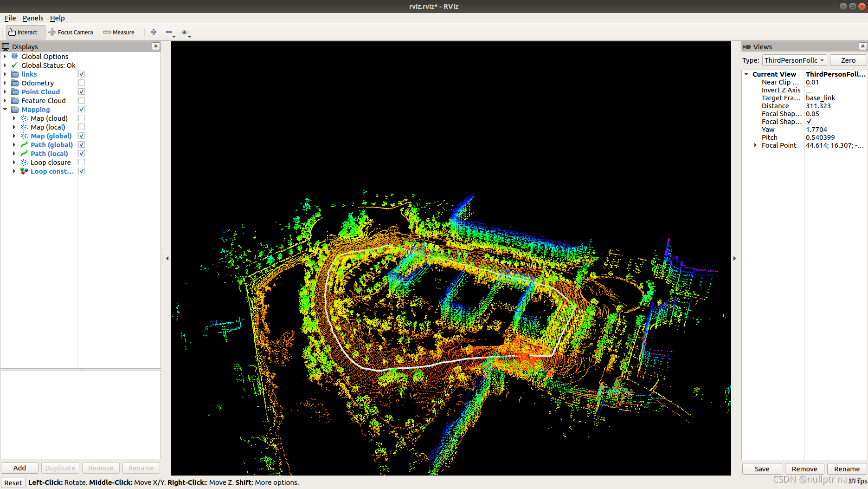Disable the Map (global) checkbox
The width and height of the screenshot is (868, 489).
[x=82, y=136]
